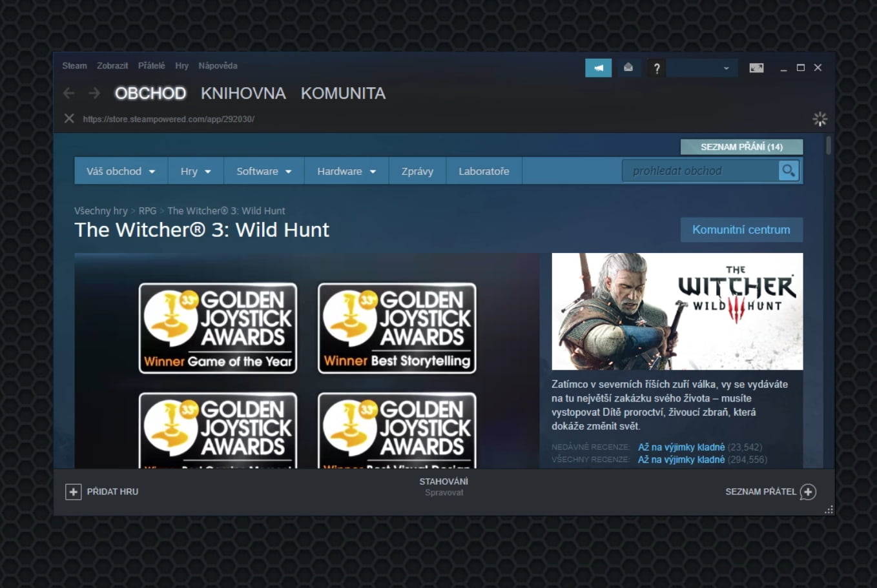Click the back navigation arrow
877x588 pixels.
coord(69,94)
